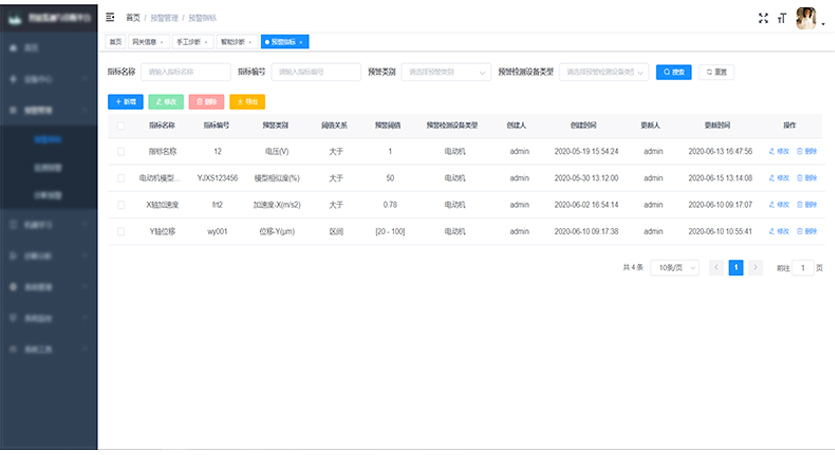Collapse the sidebar with the hamburger icon
Screen dimensions: 835x455
coord(110,18)
